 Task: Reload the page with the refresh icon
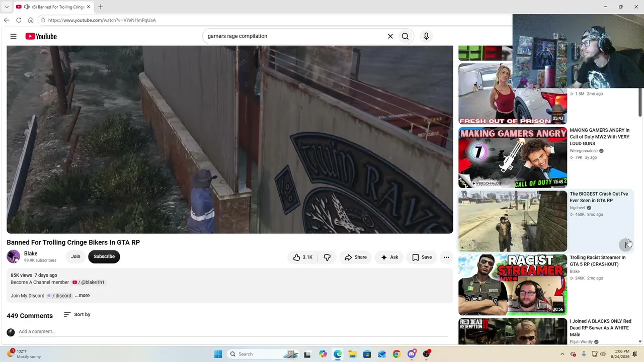click(19, 20)
